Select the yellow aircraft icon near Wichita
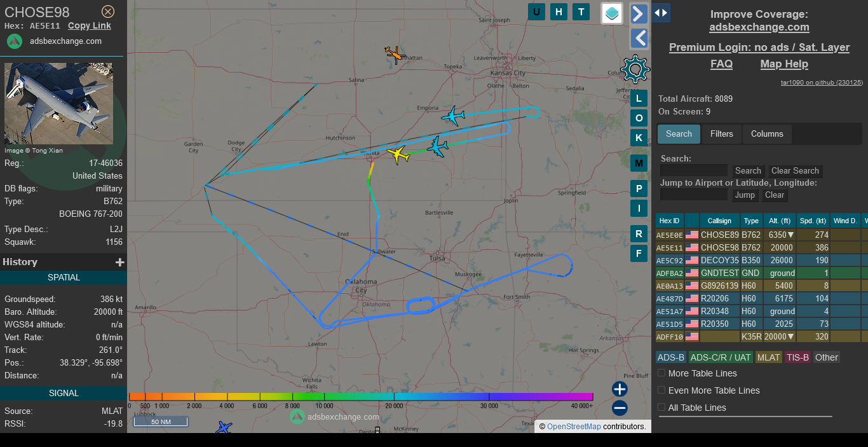The width and height of the screenshot is (868, 447). pos(398,154)
